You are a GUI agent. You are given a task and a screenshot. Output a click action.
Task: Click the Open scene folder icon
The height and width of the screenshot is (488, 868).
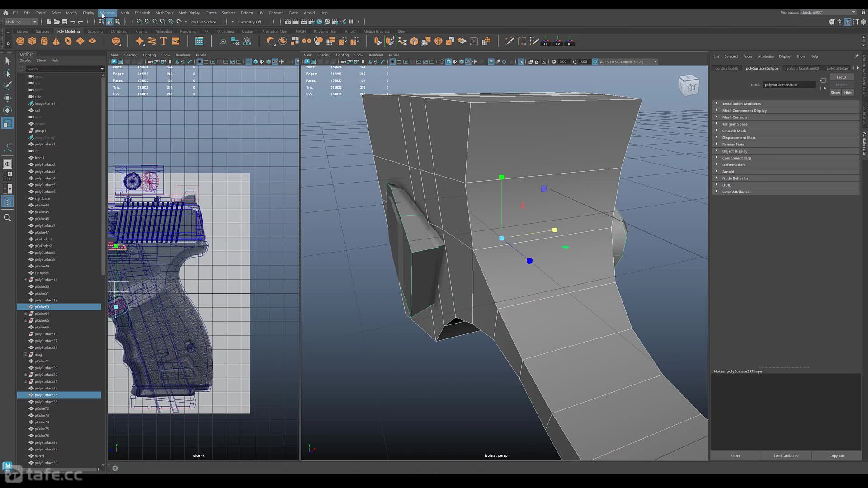57,22
